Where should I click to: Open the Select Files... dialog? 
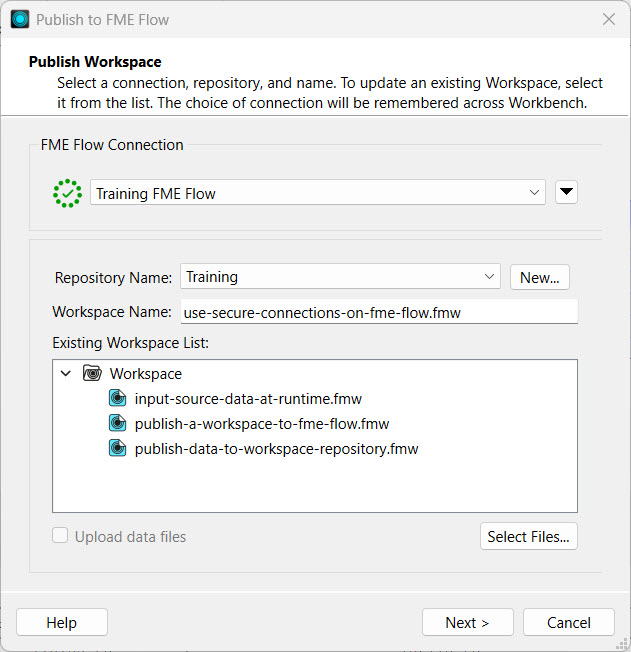click(528, 537)
